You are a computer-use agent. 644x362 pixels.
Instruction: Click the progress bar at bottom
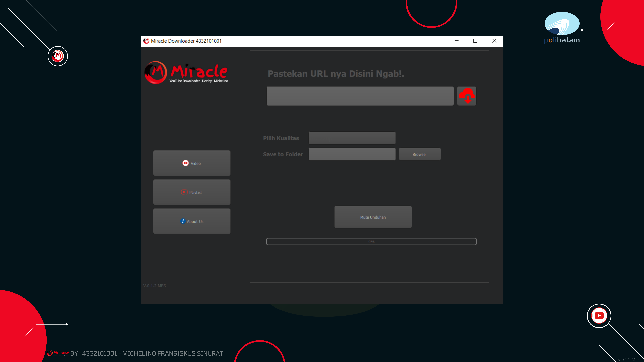(372, 241)
